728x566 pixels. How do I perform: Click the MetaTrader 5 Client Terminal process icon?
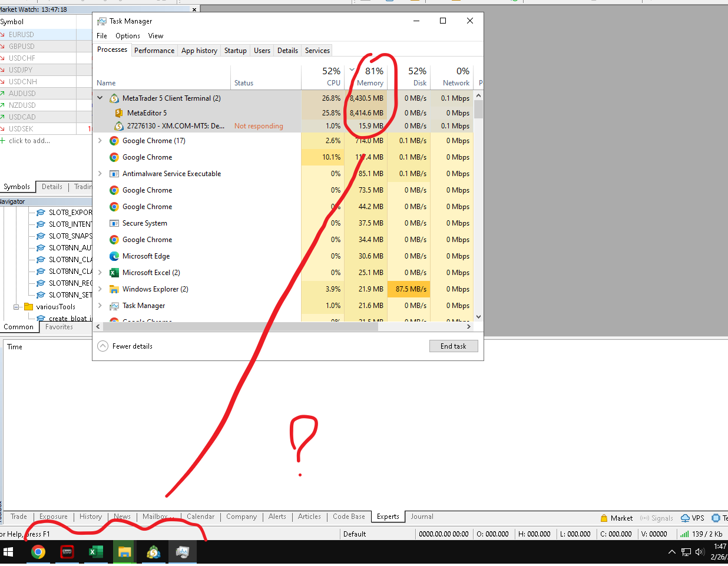click(114, 98)
